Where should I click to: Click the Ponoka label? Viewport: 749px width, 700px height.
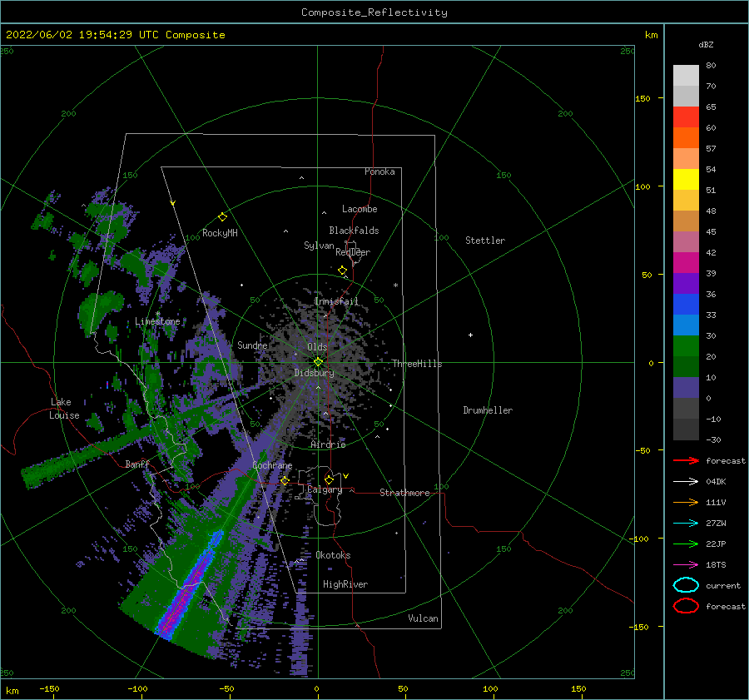(379, 171)
